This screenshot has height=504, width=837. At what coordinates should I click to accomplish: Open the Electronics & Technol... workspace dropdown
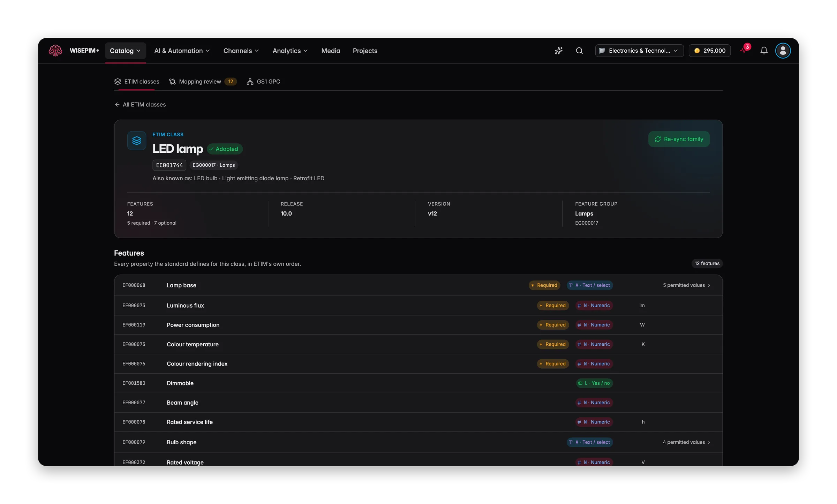pyautogui.click(x=639, y=51)
